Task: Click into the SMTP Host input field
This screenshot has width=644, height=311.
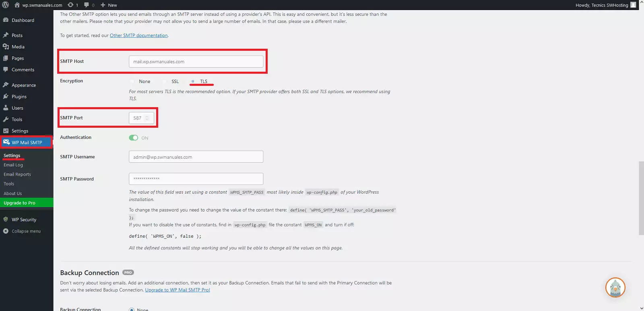Action: pos(196,62)
